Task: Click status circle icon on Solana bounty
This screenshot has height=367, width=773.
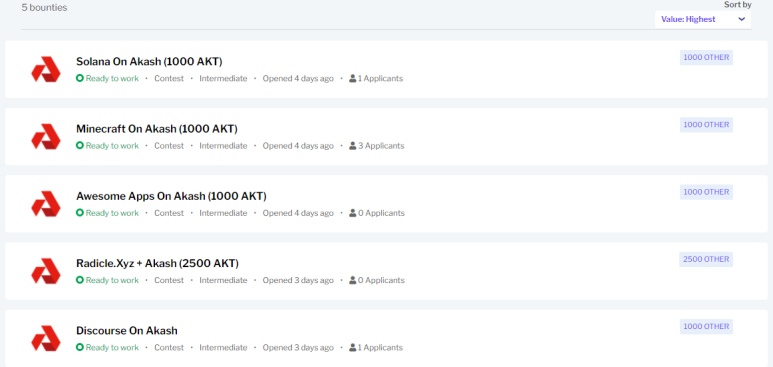Action: [80, 78]
